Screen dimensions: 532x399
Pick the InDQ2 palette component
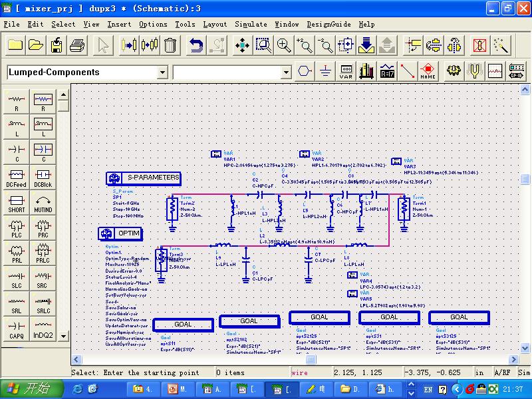tap(43, 329)
